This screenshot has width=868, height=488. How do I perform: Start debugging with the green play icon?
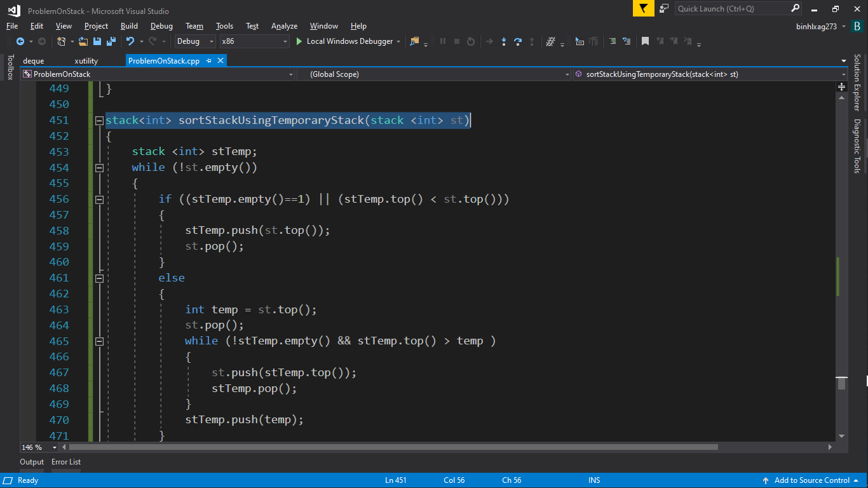pos(299,41)
